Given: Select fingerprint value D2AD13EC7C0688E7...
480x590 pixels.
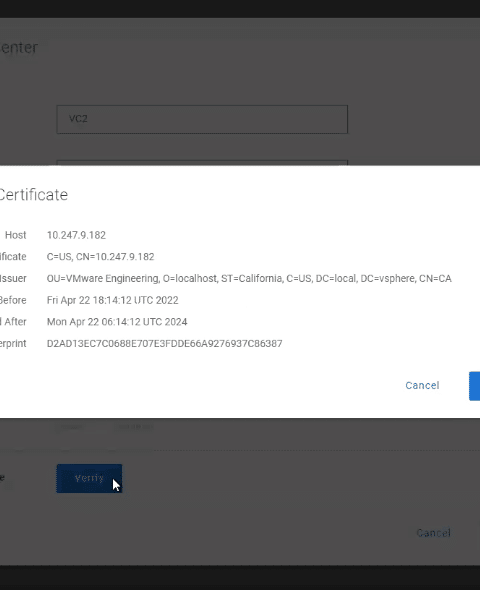Looking at the screenshot, I should pos(164,344).
